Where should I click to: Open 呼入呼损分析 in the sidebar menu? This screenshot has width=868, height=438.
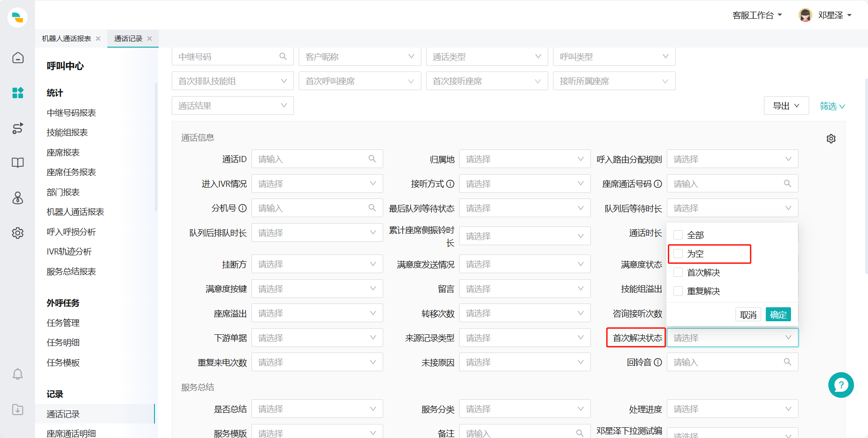tap(71, 232)
